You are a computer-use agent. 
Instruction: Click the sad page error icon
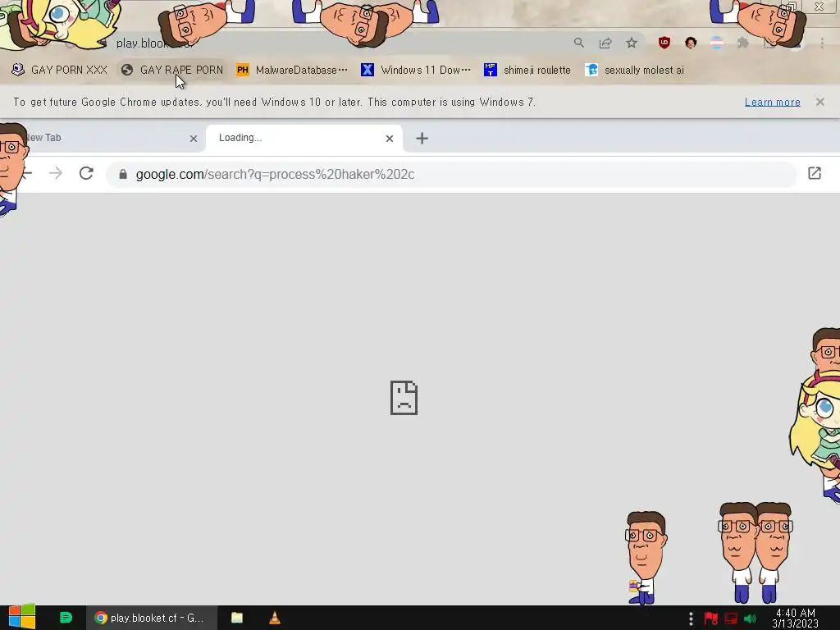404,398
